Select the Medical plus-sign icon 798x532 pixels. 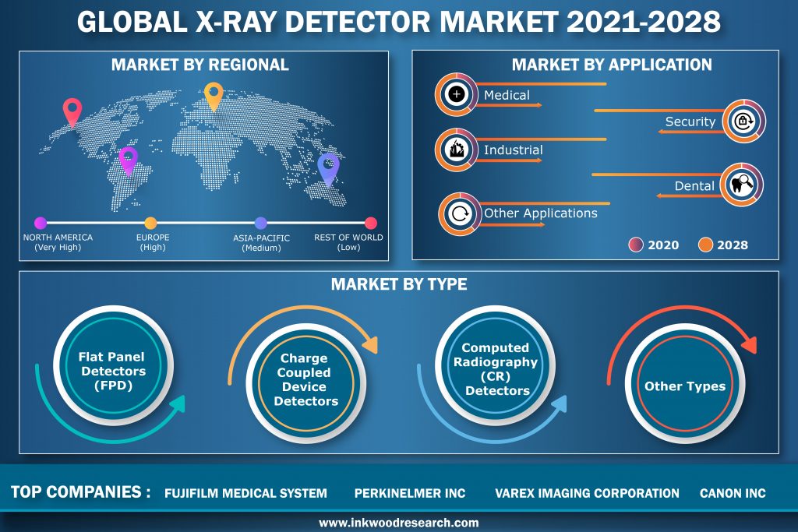[456, 94]
